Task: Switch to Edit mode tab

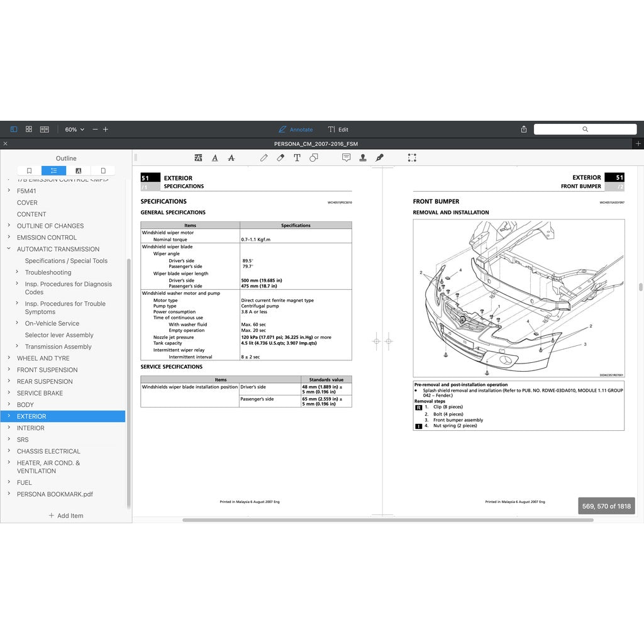Action: (x=338, y=130)
